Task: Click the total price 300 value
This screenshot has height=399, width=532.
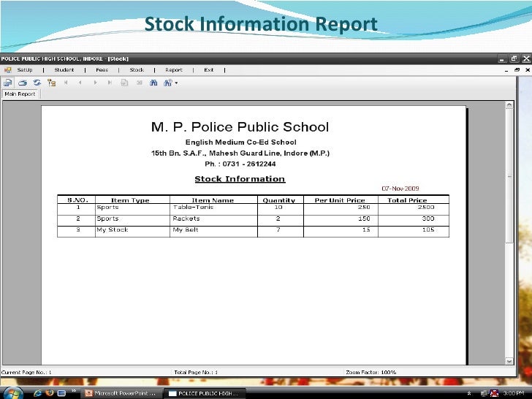Action: pyautogui.click(x=428, y=218)
